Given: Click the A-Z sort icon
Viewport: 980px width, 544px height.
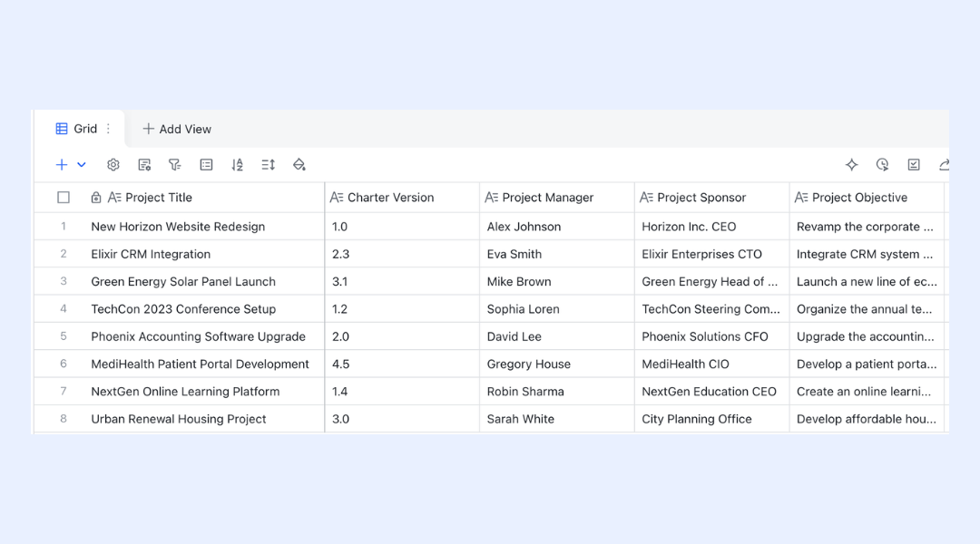Looking at the screenshot, I should pos(237,165).
